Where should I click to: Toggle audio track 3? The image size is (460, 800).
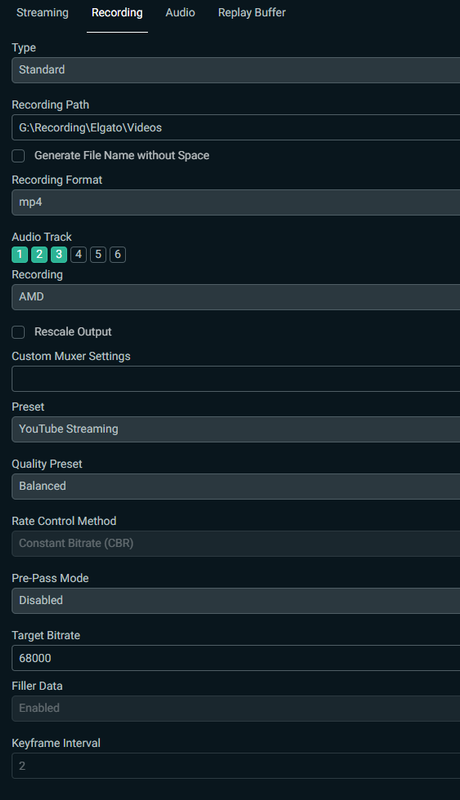click(59, 254)
